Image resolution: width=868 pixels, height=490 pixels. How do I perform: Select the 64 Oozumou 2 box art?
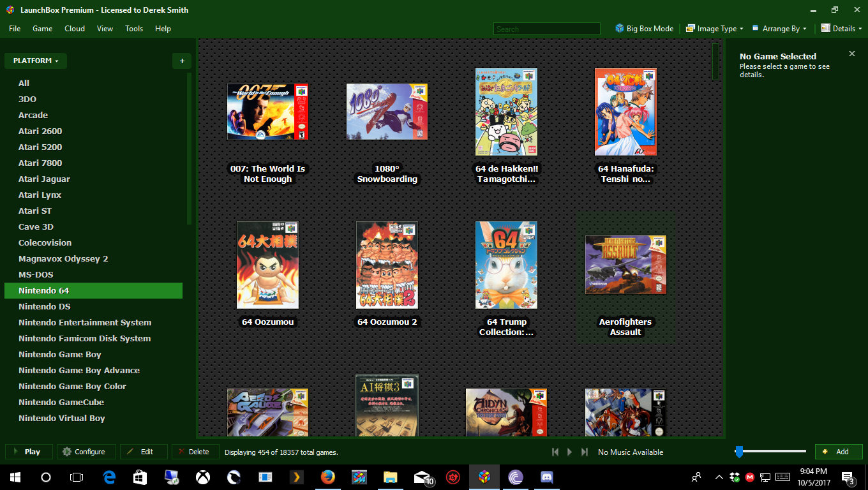(387, 265)
